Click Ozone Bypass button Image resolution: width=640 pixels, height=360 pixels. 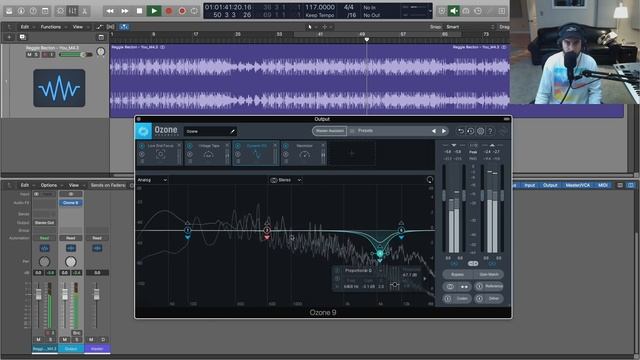[458, 275]
